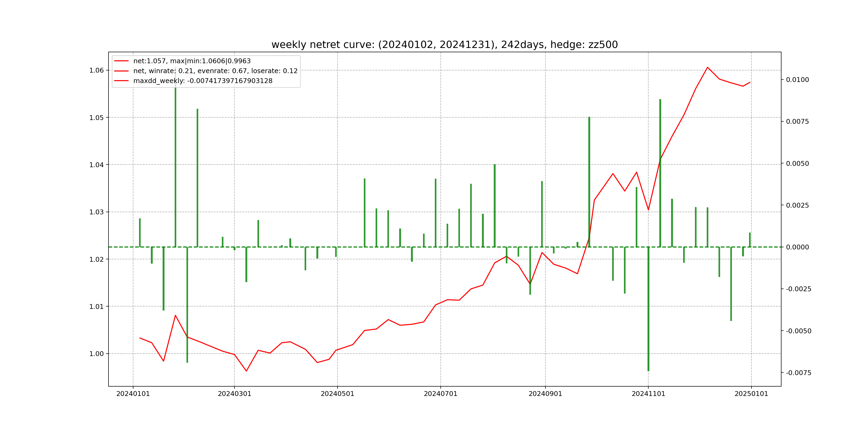Click the 0.0000 right y-axis label
The image size is (868, 434).
[797, 247]
